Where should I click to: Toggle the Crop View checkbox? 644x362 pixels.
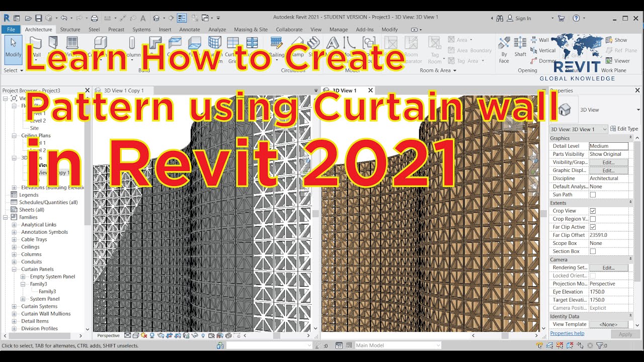593,211
